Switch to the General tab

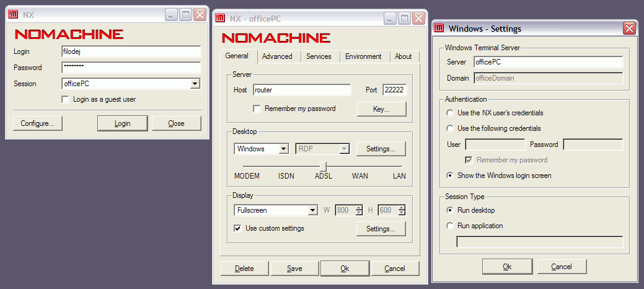click(237, 56)
